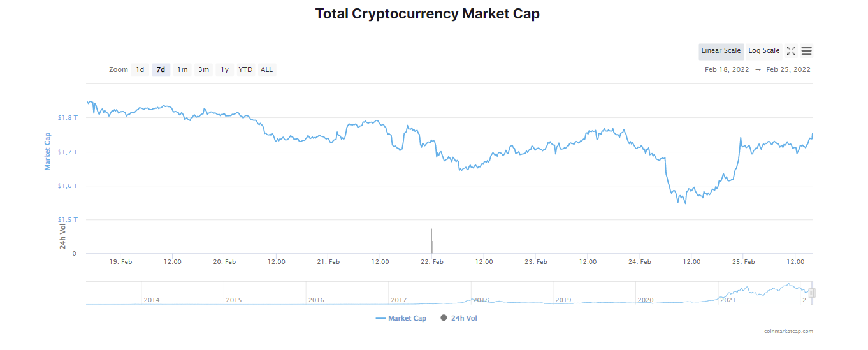Image resolution: width=868 pixels, height=350 pixels.
Task: Open the chart hamburger menu
Action: tap(807, 51)
